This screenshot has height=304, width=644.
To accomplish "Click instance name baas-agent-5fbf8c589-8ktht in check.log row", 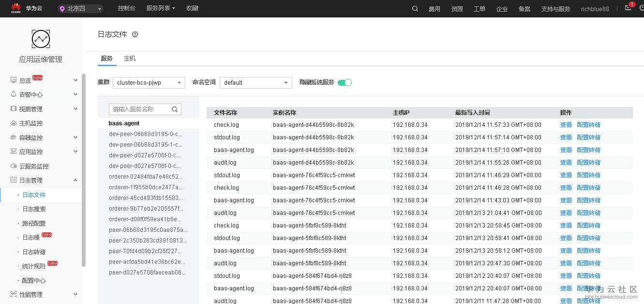I will point(310,226).
